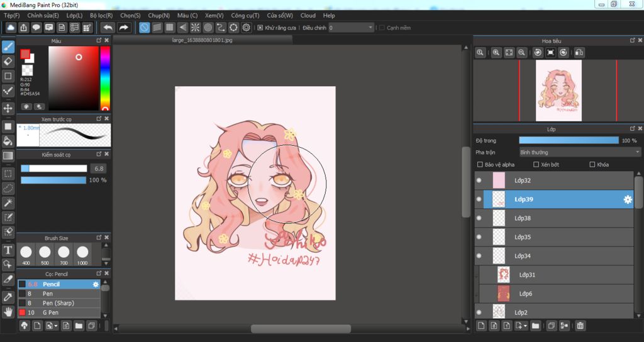This screenshot has height=342, width=644.
Task: Click the Undo arrow in toolbar
Action: point(108,28)
